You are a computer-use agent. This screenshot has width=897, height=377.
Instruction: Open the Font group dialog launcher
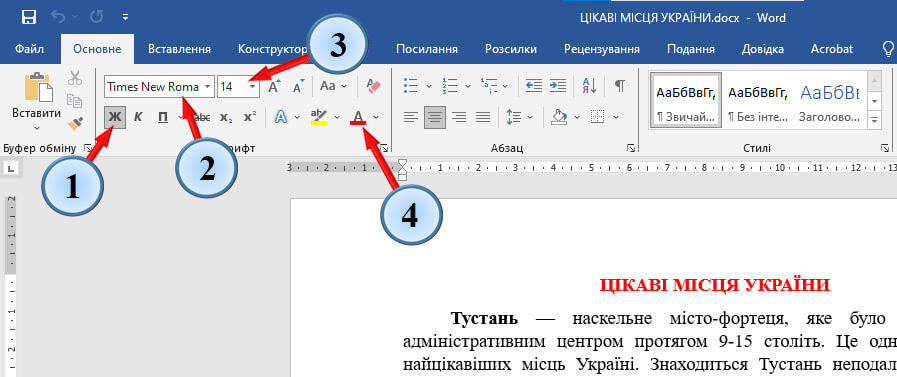pos(385,148)
